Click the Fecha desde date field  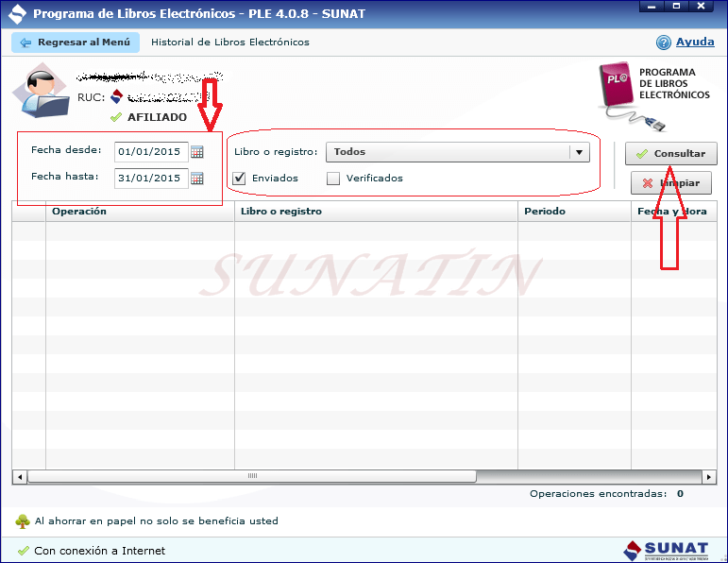point(150,152)
